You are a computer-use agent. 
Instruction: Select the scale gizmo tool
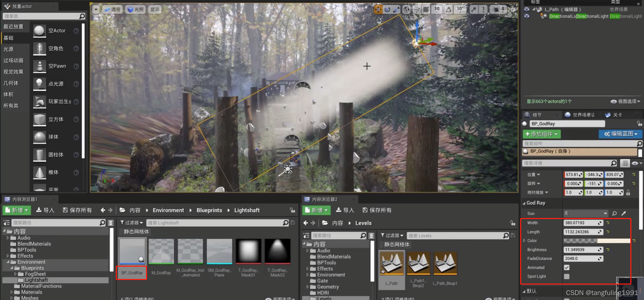(396, 9)
